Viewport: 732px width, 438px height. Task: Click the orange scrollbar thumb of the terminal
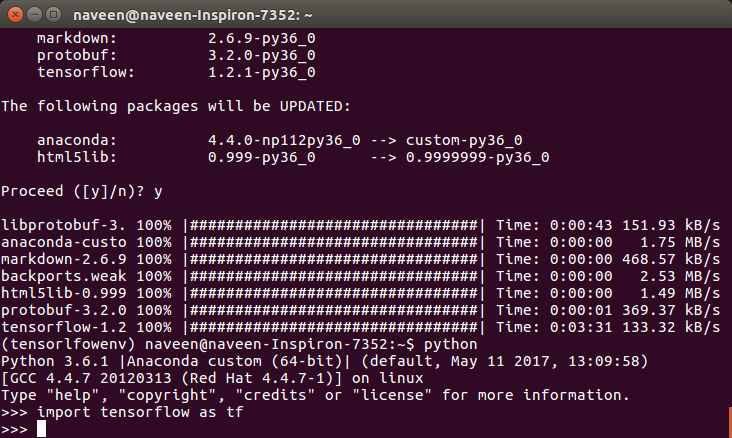[x=730, y=422]
